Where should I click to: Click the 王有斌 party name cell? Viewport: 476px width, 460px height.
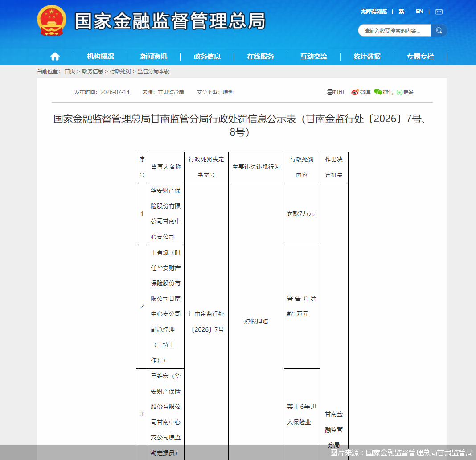[166, 306]
